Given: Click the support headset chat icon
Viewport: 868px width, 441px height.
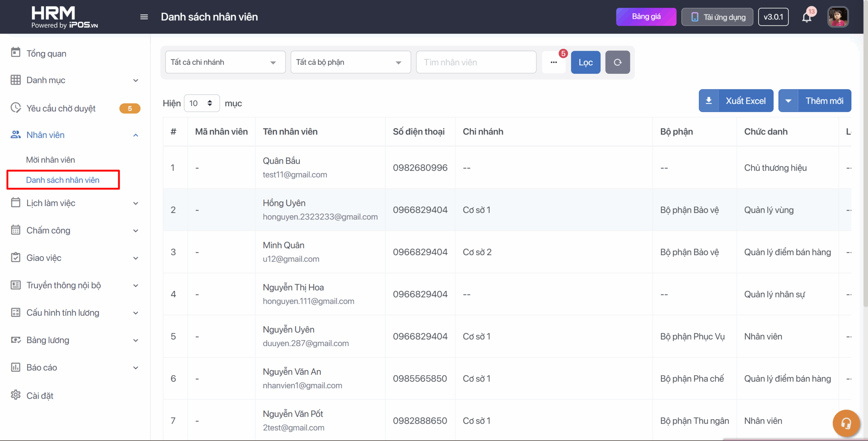Looking at the screenshot, I should click(846, 423).
